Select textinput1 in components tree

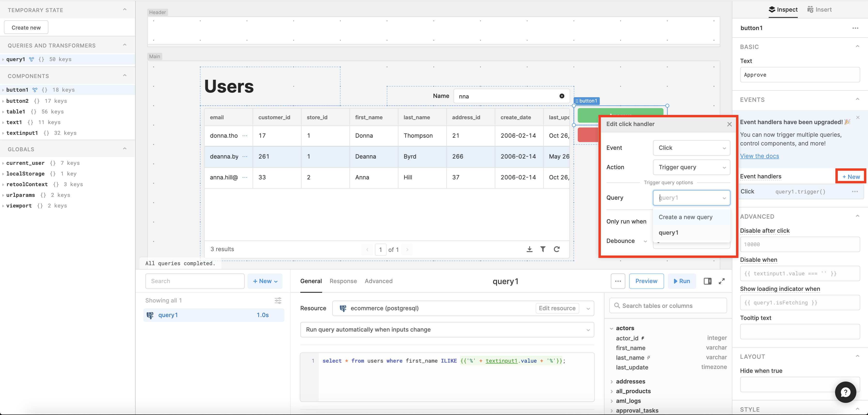tap(22, 133)
